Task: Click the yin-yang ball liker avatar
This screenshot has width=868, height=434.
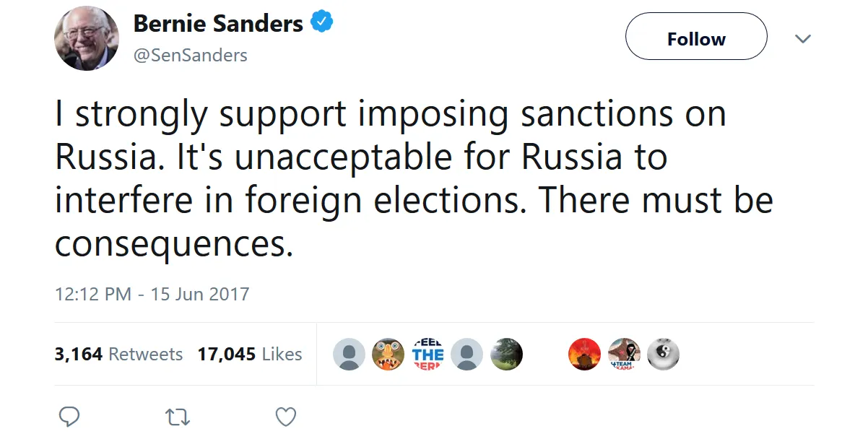Action: [663, 355]
